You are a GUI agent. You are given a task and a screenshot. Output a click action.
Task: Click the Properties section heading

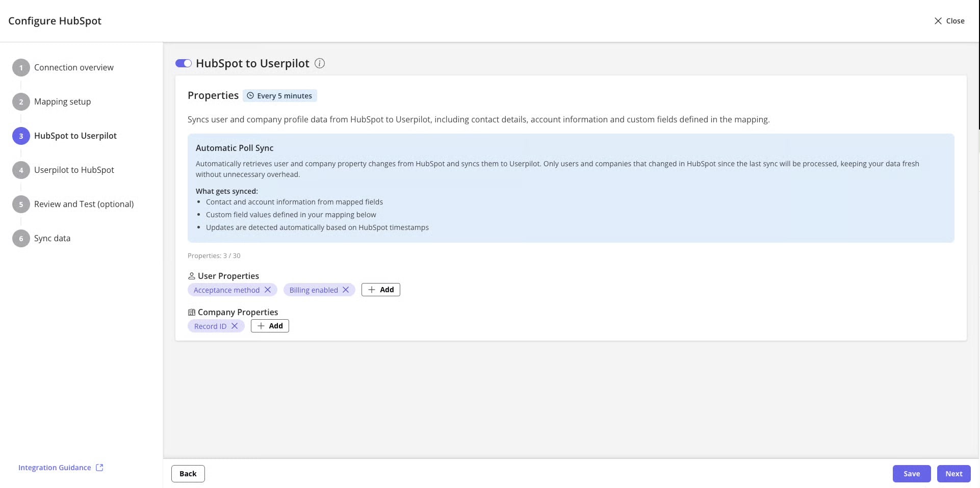pyautogui.click(x=213, y=95)
